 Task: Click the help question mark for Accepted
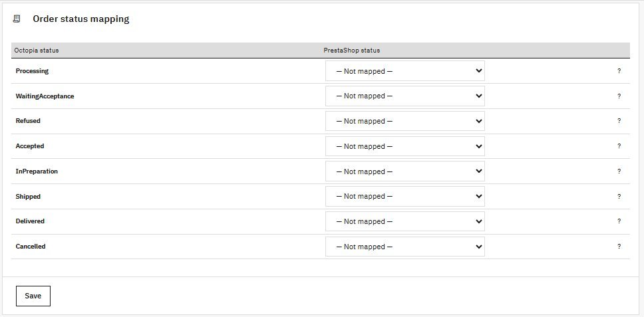tap(619, 146)
